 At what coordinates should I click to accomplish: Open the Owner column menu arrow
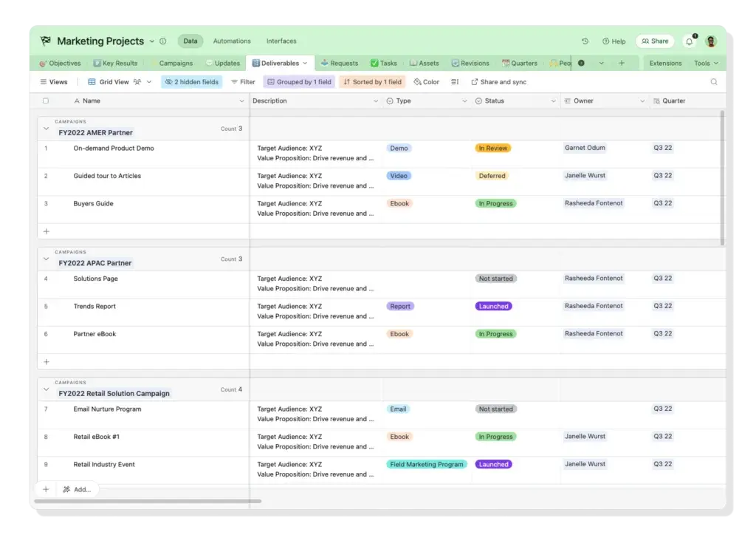point(642,100)
